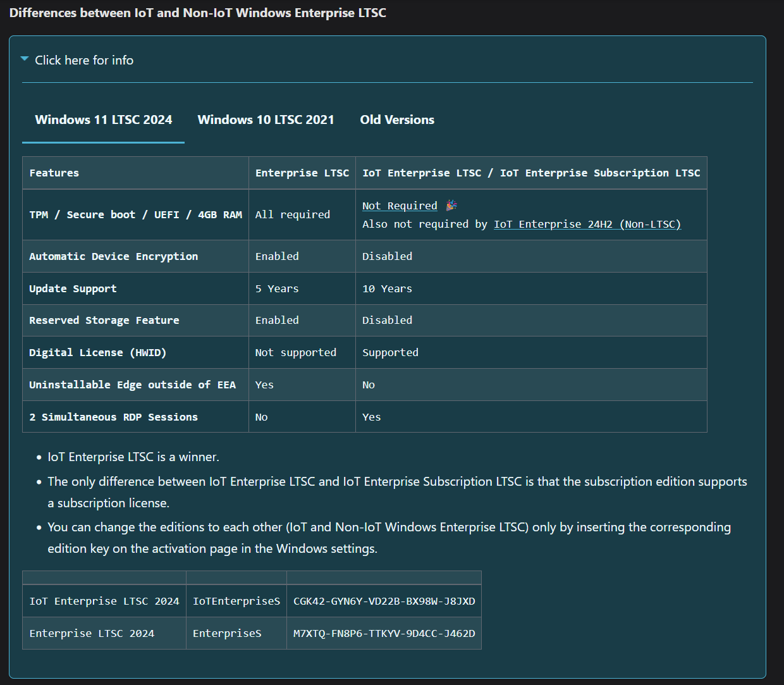The image size is (784, 685).
Task: Follow the IoT Enterprise 24H2 (Non-LTSC) link
Action: pos(587,224)
